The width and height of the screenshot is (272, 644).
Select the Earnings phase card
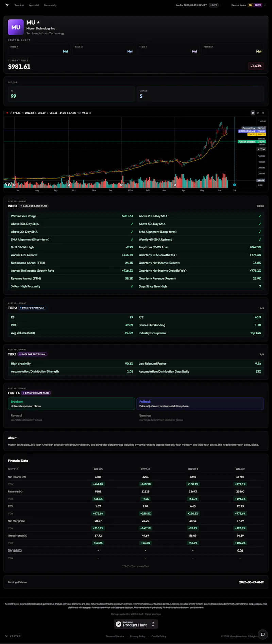200,417
